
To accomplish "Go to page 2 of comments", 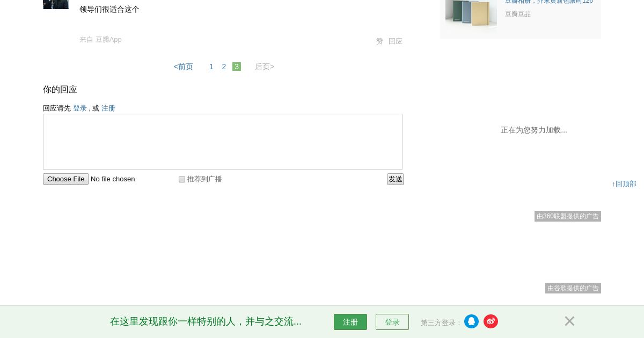I will (x=224, y=67).
